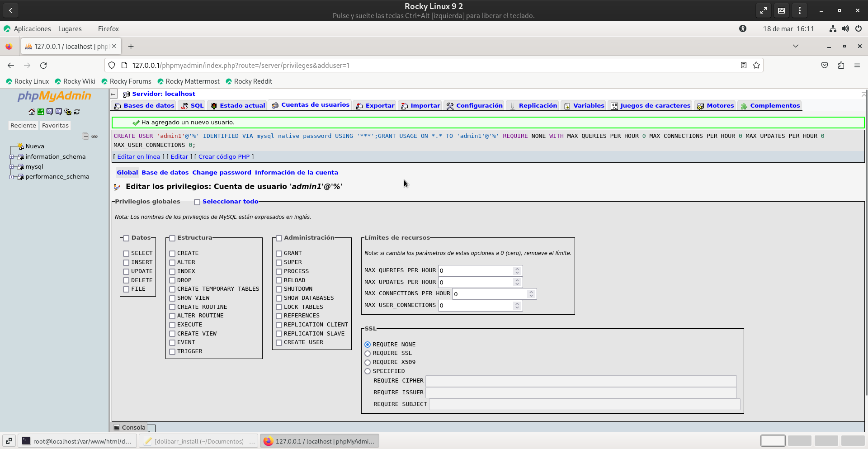The width and height of the screenshot is (868, 449).
Task: Click the link-with-main-panel chain icon
Action: [x=94, y=136]
